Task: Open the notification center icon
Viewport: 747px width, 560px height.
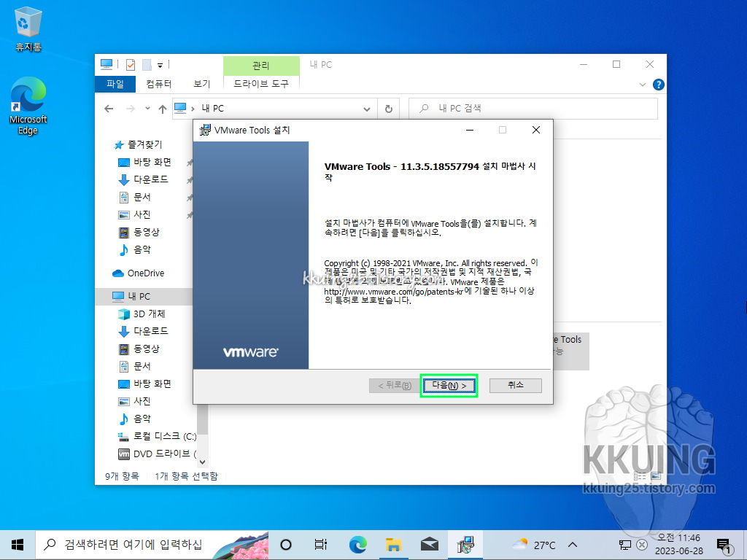Action: pos(724,545)
